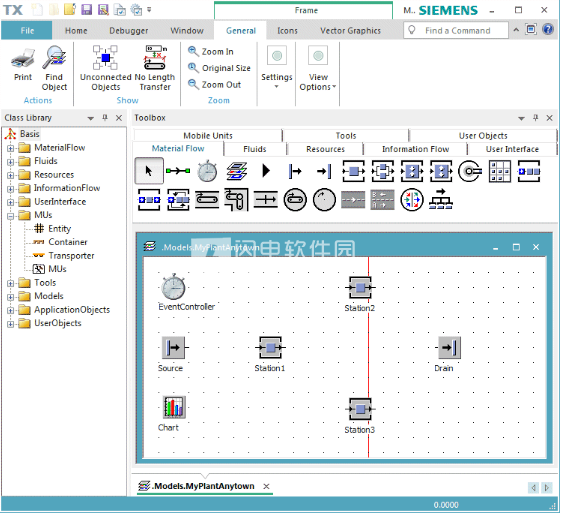Select Drain object in the frame

tap(449, 348)
